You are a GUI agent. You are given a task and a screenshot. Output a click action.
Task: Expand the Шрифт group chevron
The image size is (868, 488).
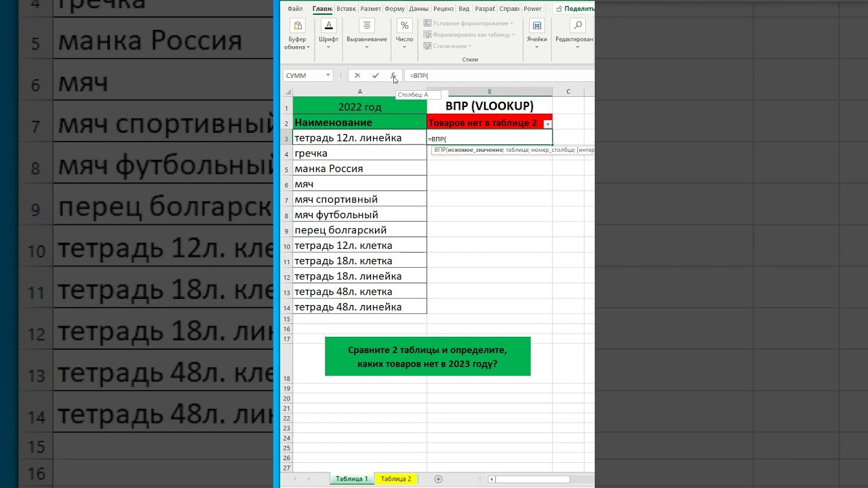pos(328,47)
